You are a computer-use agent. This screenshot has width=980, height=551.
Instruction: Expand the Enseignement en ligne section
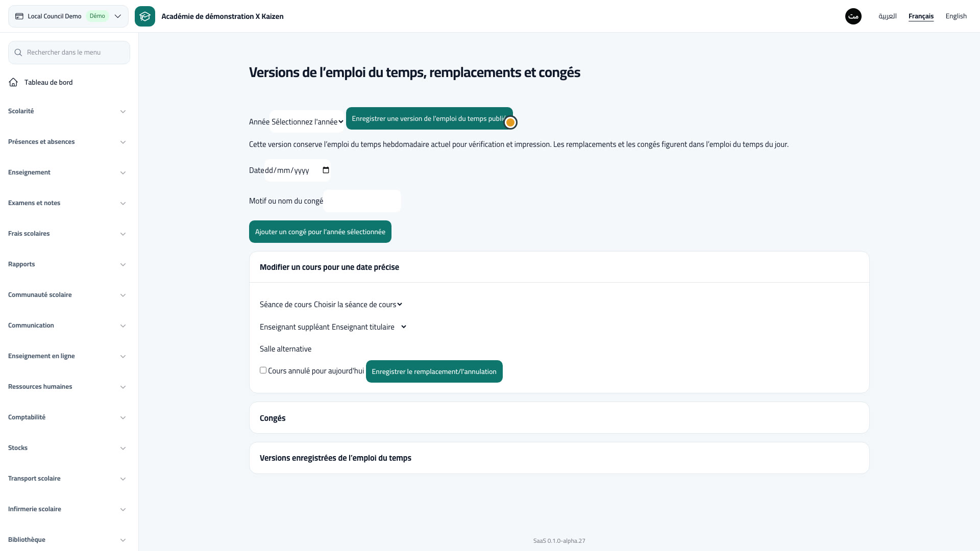[x=67, y=356]
